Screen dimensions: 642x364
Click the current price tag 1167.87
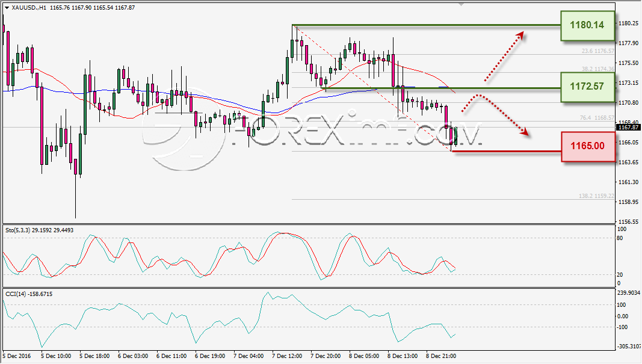(x=629, y=128)
